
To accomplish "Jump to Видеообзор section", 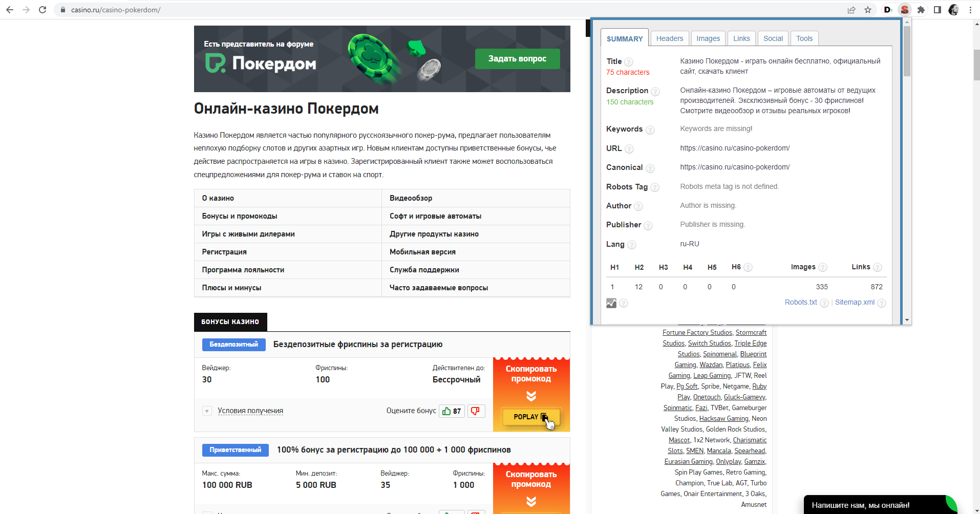I will 411,198.
